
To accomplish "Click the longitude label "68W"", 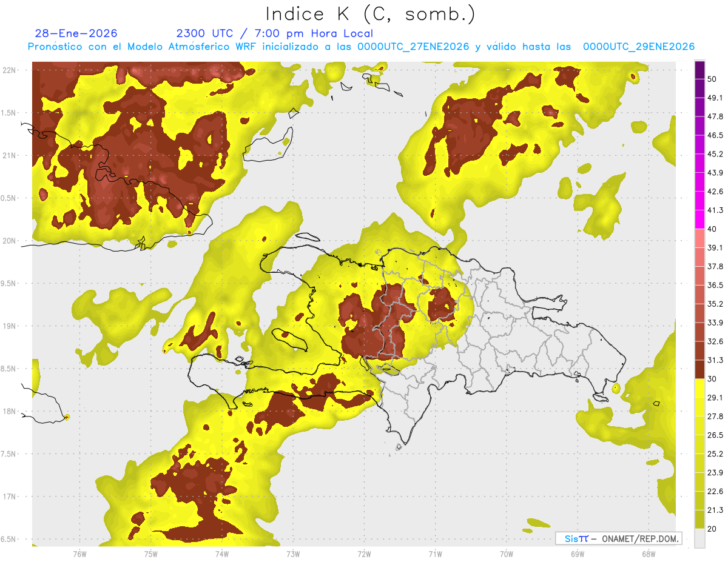I will (649, 554).
